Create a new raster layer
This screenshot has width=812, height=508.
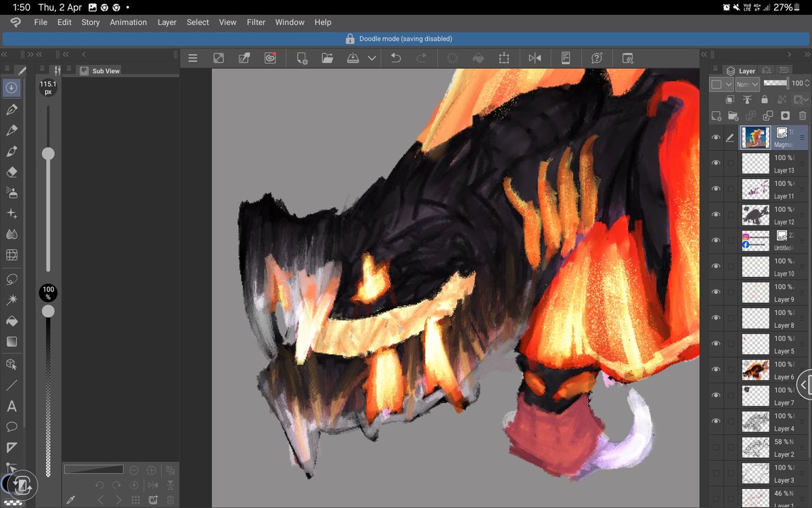(x=716, y=115)
